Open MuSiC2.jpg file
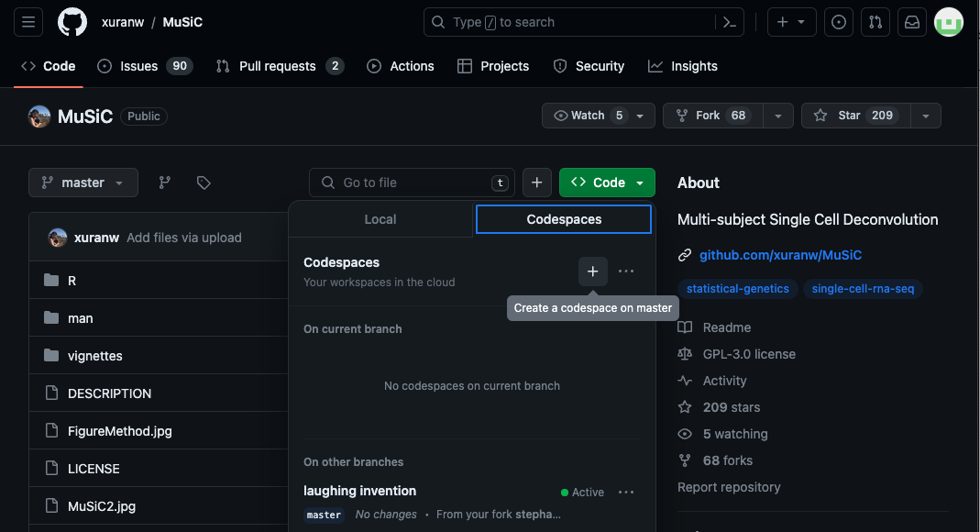 point(101,505)
